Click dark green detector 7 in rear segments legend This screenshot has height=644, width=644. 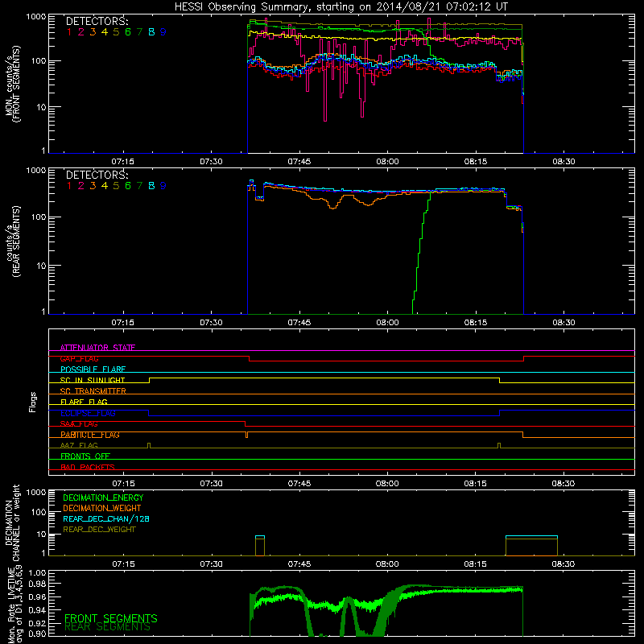tap(139, 186)
